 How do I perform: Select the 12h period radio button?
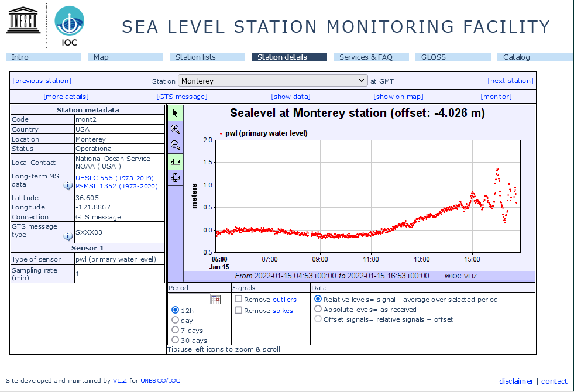176,310
